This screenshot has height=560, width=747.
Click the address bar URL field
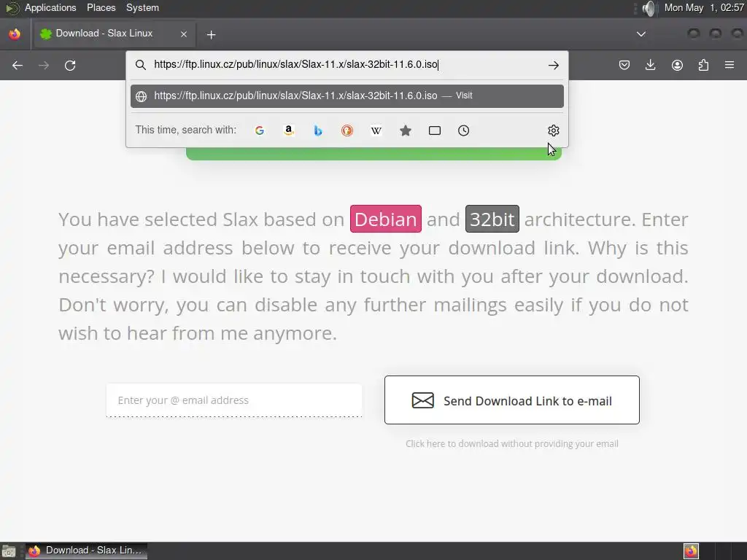348,65
